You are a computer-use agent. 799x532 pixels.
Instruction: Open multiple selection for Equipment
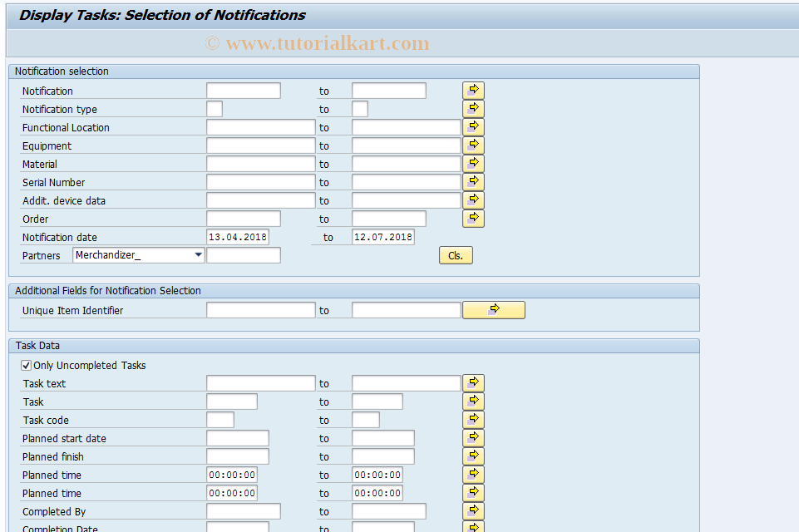[472, 145]
